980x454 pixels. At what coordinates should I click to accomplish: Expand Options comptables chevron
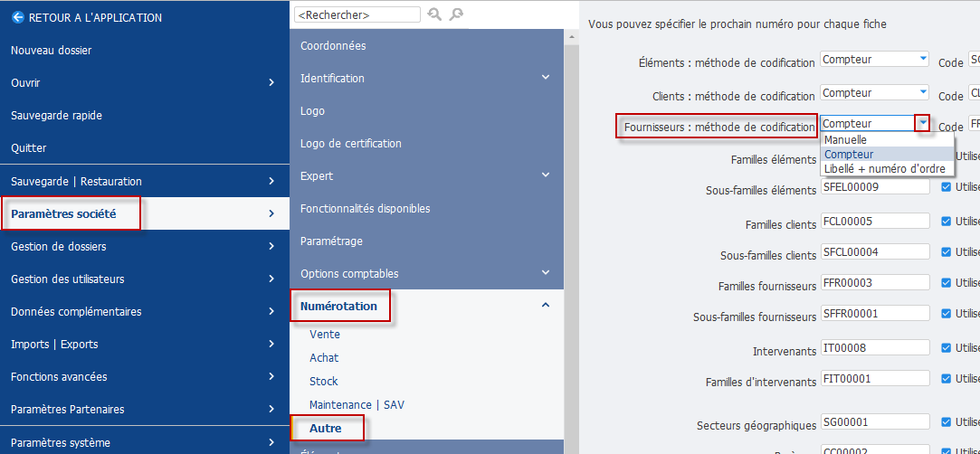[546, 272]
